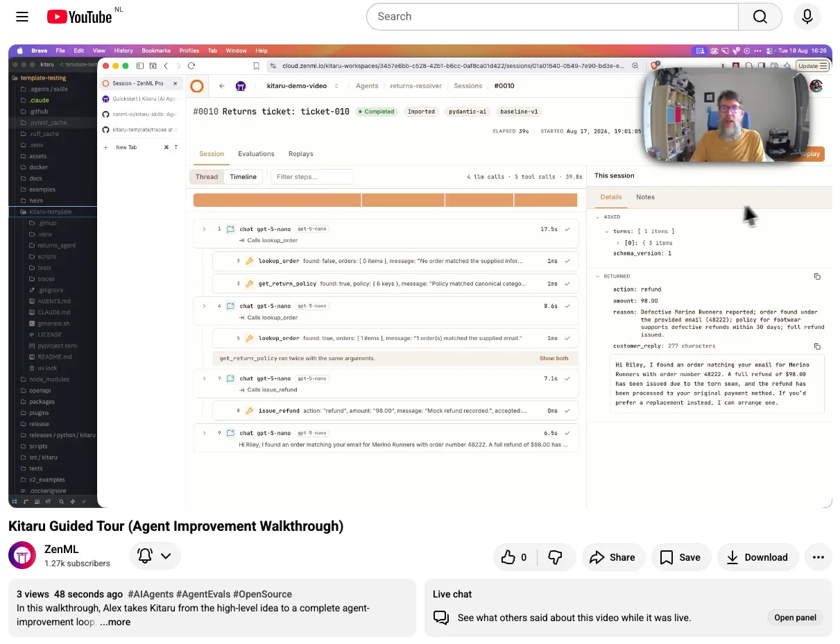Image resolution: width=840 pixels, height=644 pixels.
Task: Bookmark the page in Brave address bar
Action: click(x=256, y=66)
